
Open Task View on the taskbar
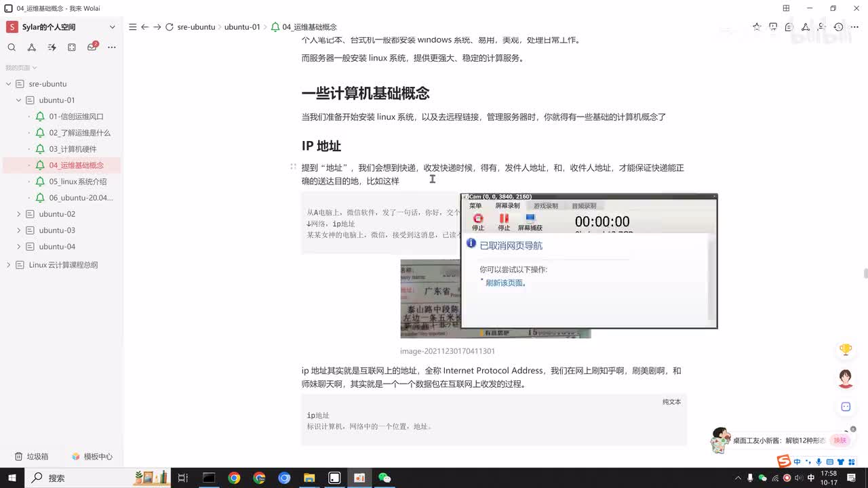pos(182,478)
